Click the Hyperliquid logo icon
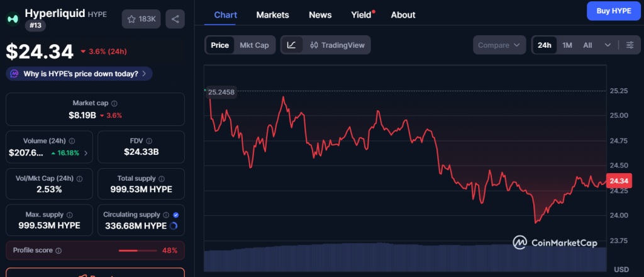This screenshot has height=277, width=644. 13,19
